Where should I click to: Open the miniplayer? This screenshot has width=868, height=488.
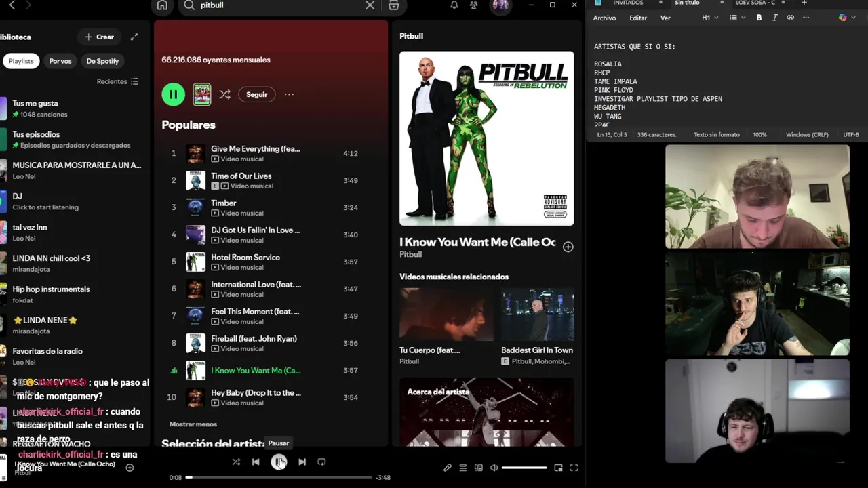558,468
